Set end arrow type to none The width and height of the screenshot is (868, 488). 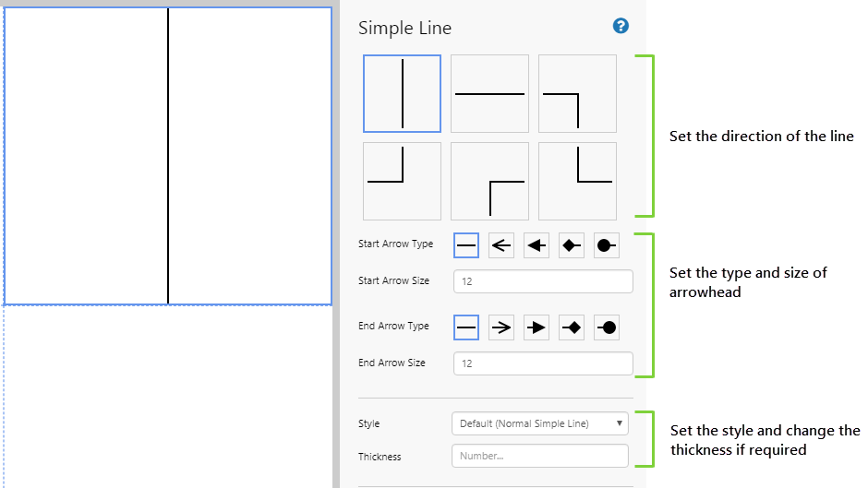tap(466, 327)
